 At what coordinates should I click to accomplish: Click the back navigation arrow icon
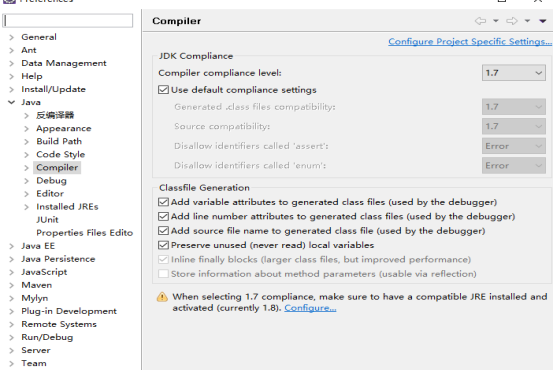[480, 21]
